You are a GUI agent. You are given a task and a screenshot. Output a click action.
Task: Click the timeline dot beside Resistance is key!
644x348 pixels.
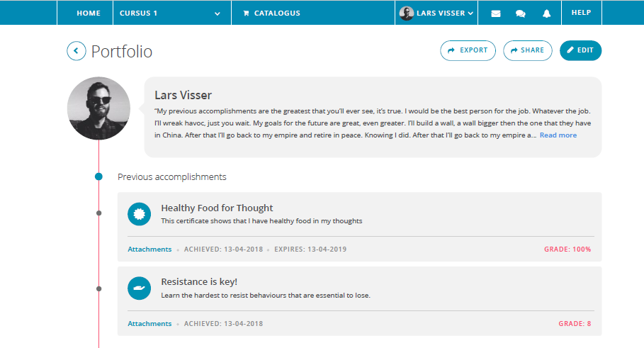coord(98,289)
